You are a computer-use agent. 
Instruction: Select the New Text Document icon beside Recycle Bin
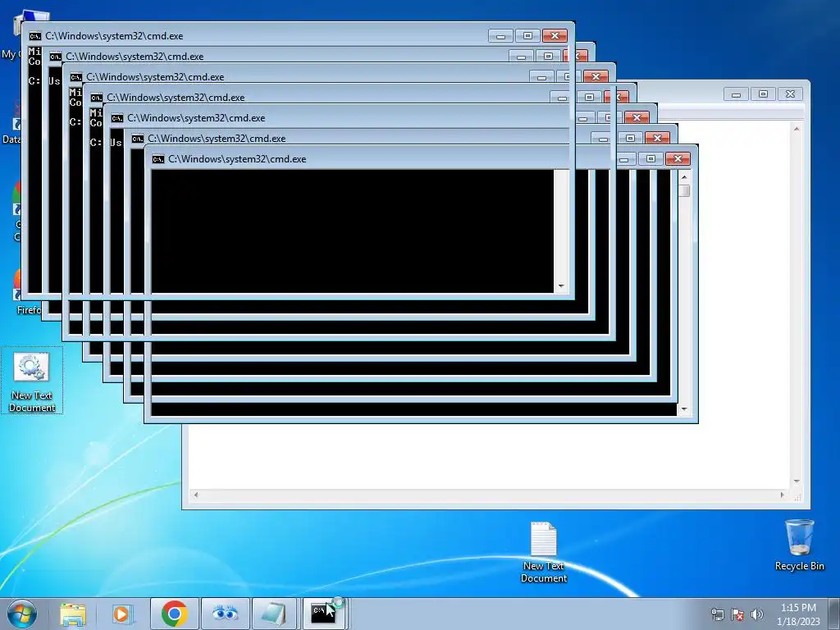(544, 552)
